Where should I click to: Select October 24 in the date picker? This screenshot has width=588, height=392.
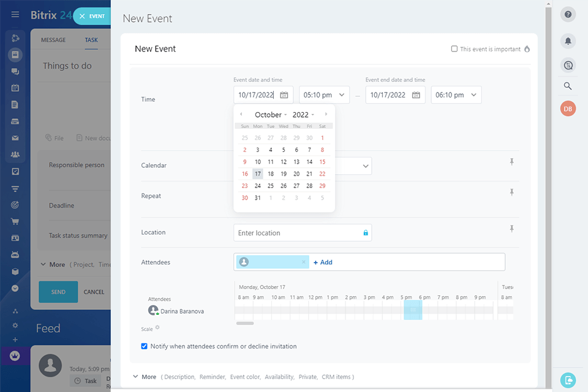coord(258,186)
